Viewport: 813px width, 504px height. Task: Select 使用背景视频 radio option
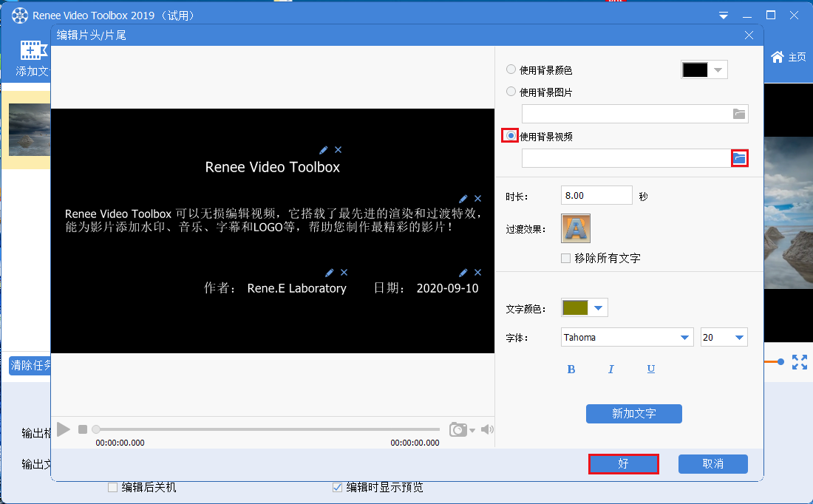[x=511, y=136]
